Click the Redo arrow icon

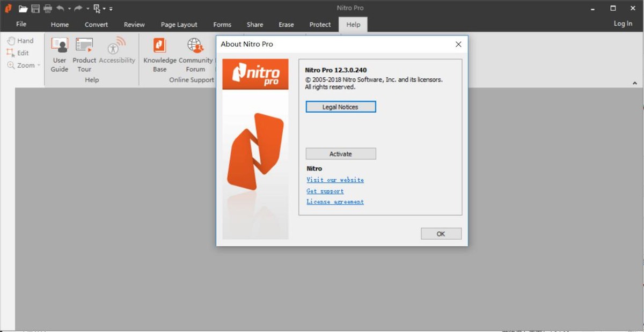tap(78, 9)
